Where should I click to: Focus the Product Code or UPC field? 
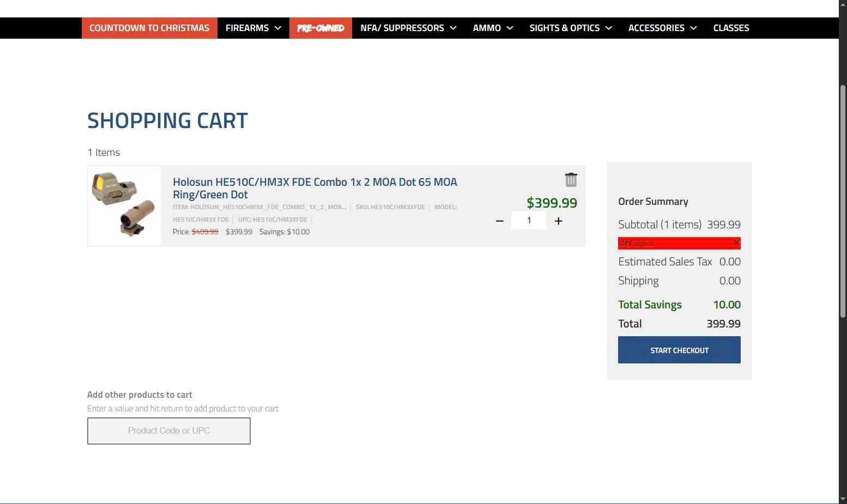coord(169,431)
